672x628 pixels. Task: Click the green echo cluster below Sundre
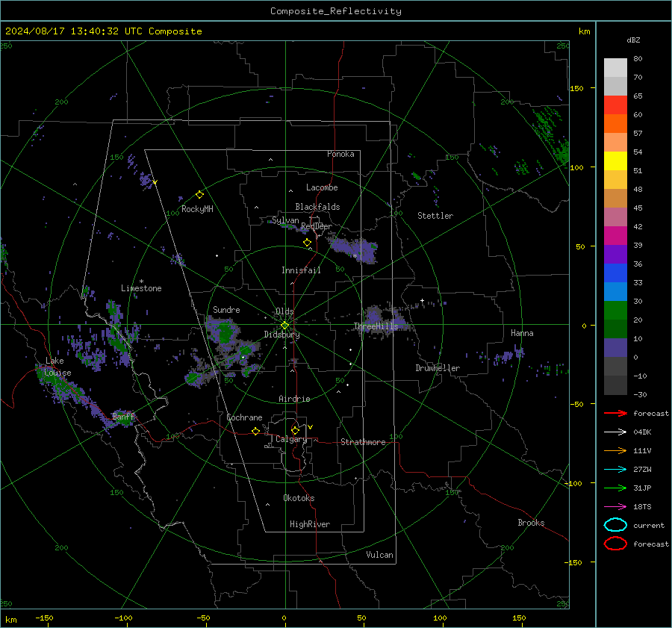click(225, 331)
